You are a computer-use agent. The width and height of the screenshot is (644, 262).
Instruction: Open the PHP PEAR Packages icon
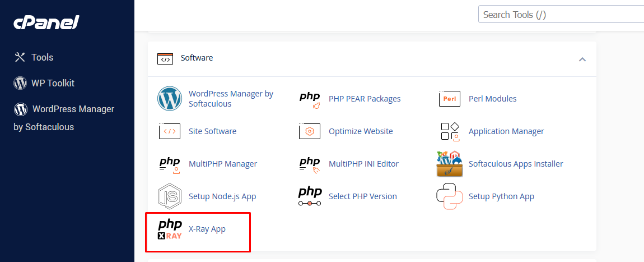point(309,100)
